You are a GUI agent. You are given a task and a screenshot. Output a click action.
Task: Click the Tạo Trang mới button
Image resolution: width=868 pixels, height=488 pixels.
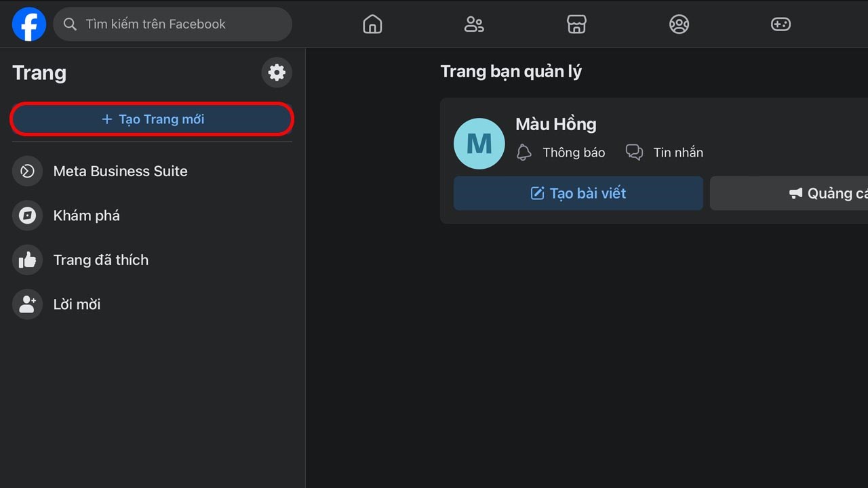(153, 119)
